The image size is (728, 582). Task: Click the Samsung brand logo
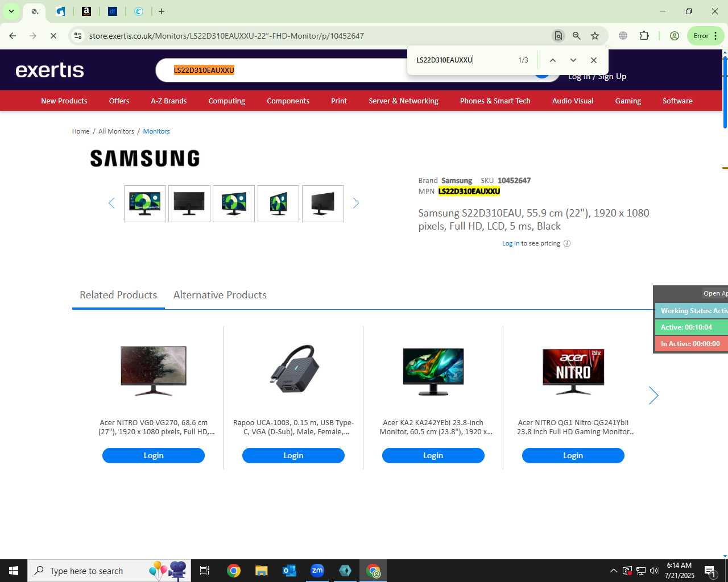(x=145, y=158)
